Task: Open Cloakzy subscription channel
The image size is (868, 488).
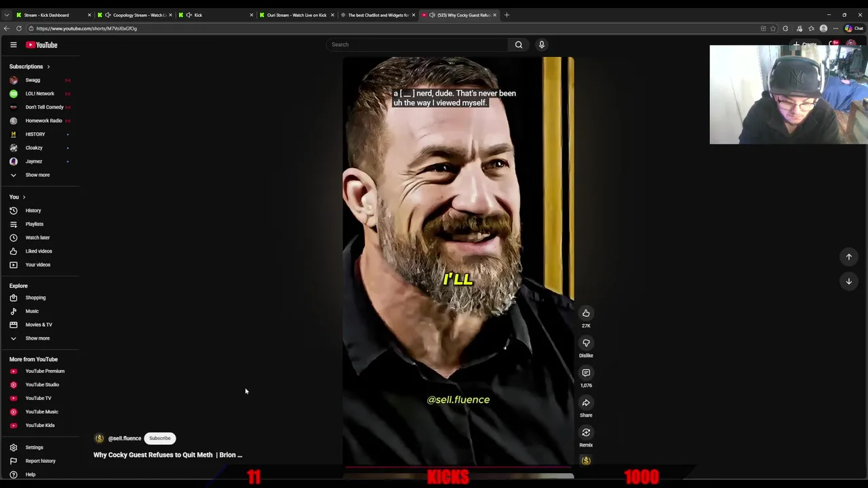Action: pos(34,148)
